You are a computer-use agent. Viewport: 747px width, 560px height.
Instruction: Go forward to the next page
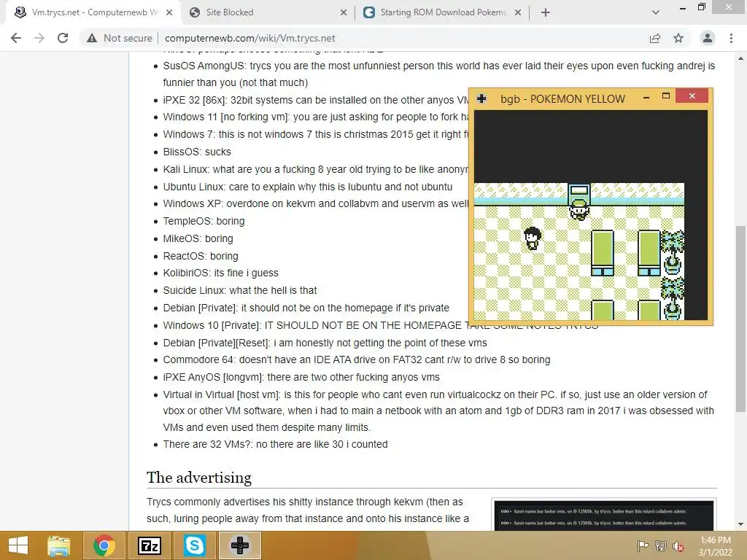coord(39,38)
